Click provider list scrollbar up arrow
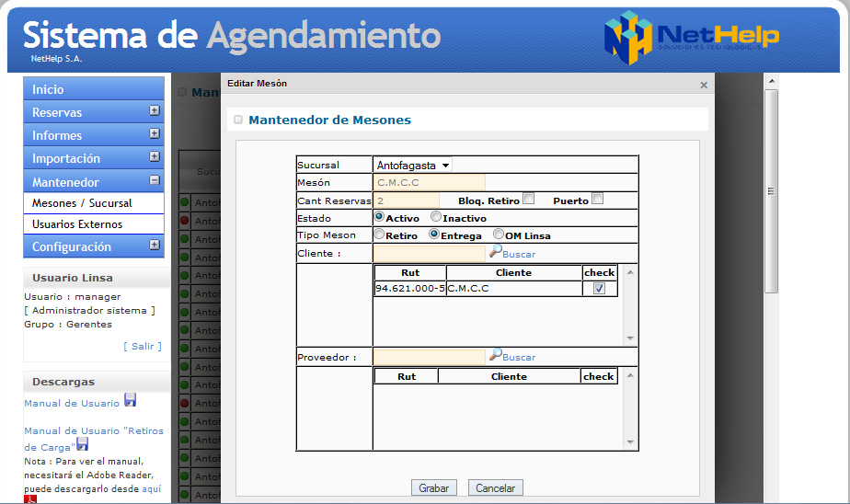The image size is (850, 504). [x=630, y=375]
